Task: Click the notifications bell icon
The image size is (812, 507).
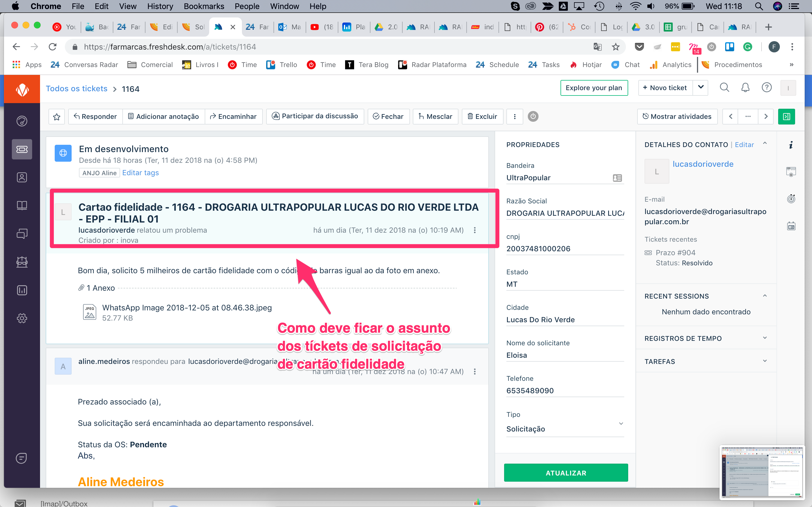Action: (745, 88)
